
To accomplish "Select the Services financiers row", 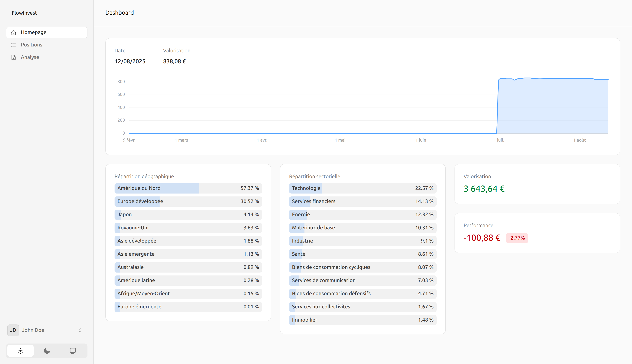I will (x=362, y=201).
